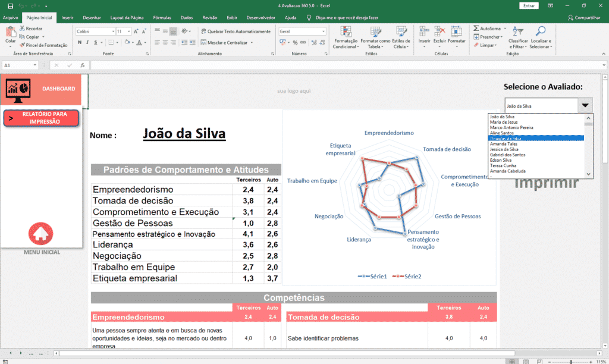This screenshot has height=364, width=609.
Task: Click the Name Box showing A1
Action: [20, 65]
